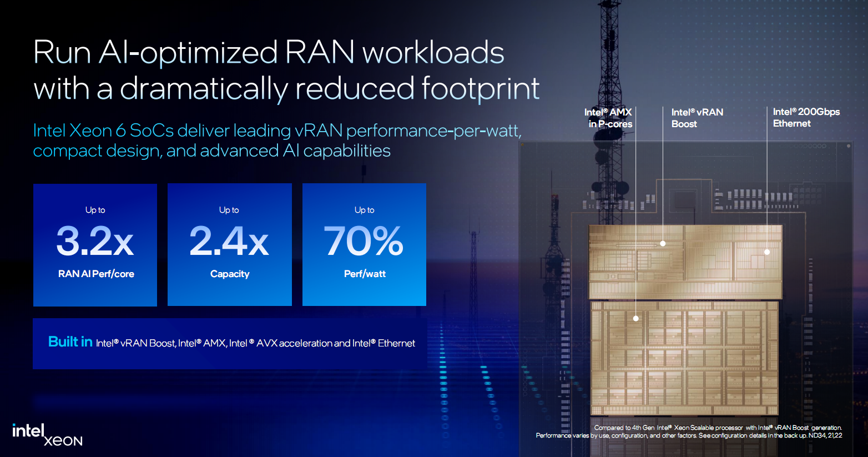Image resolution: width=868 pixels, height=457 pixels.
Task: Click the 200Gbps Ethernet callout dot on chip
Action: pyautogui.click(x=767, y=252)
